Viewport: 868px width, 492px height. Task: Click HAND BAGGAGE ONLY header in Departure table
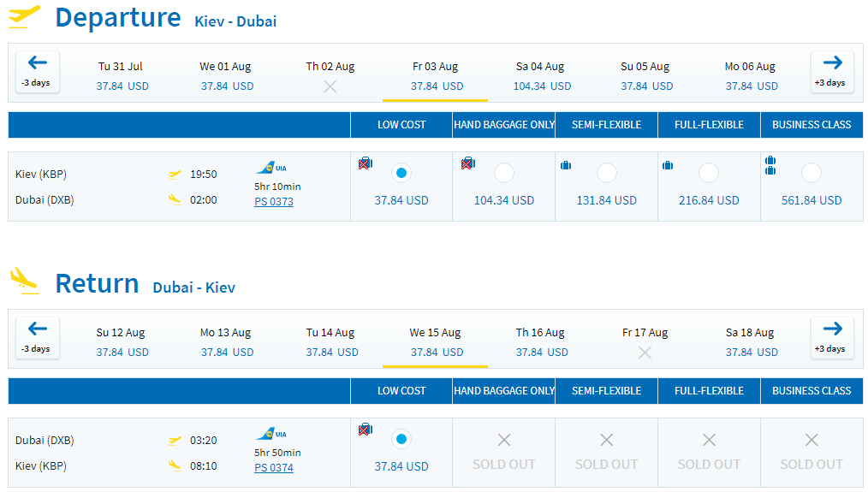(x=503, y=125)
